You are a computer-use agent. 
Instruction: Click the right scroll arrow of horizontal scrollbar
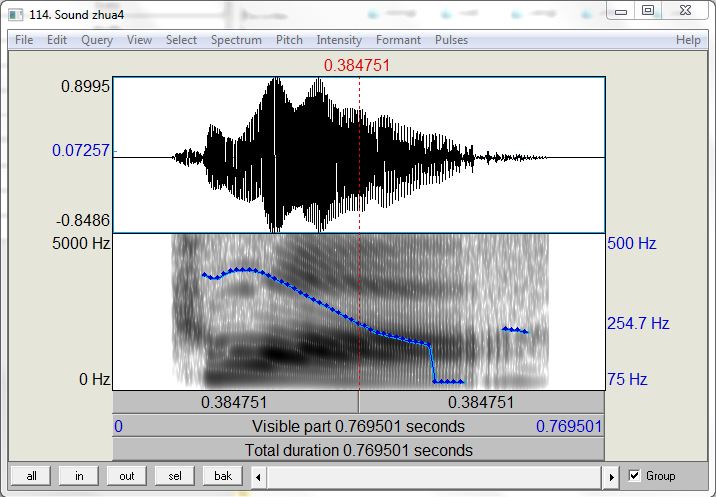click(x=611, y=477)
